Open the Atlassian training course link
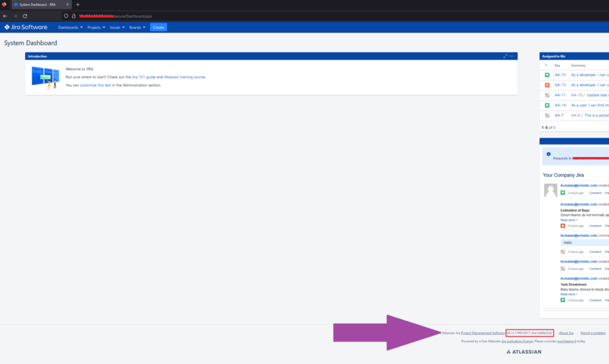Screen dimensions: 609x364 (x=184, y=77)
